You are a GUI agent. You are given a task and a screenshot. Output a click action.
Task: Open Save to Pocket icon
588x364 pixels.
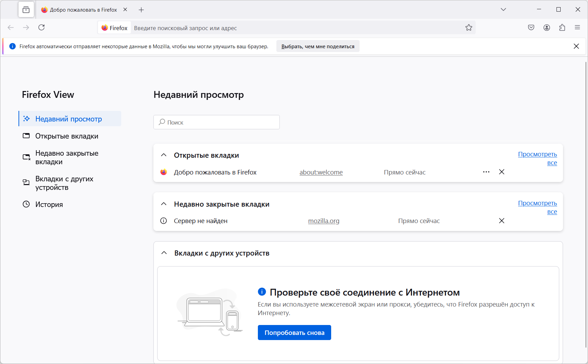pyautogui.click(x=531, y=27)
